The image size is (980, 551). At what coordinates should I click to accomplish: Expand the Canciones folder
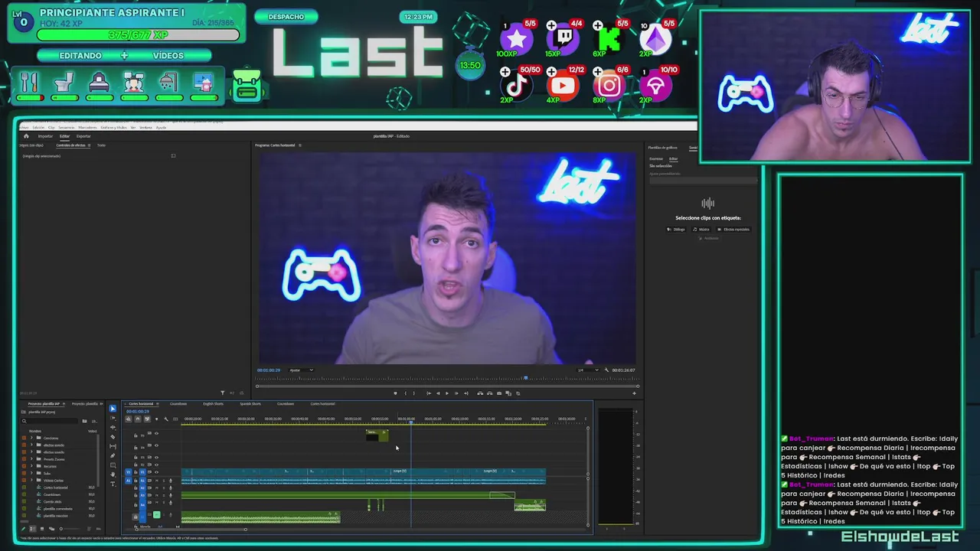point(31,438)
